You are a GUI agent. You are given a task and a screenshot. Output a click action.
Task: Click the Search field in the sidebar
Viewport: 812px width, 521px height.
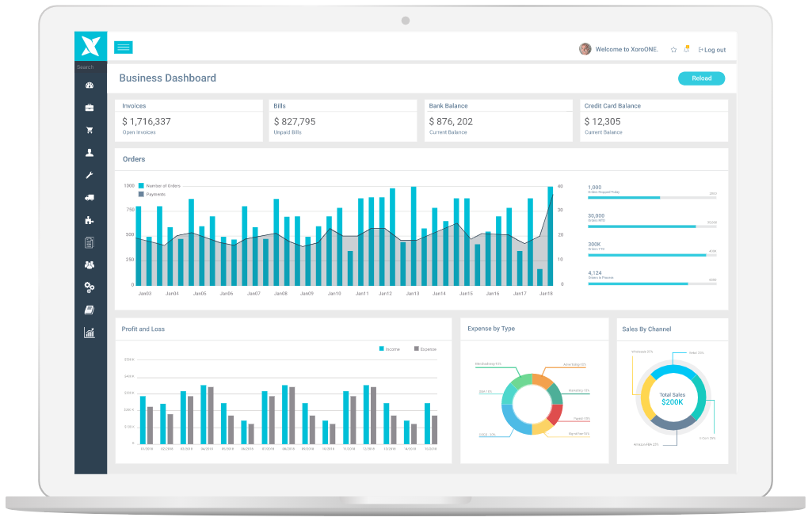(86, 67)
